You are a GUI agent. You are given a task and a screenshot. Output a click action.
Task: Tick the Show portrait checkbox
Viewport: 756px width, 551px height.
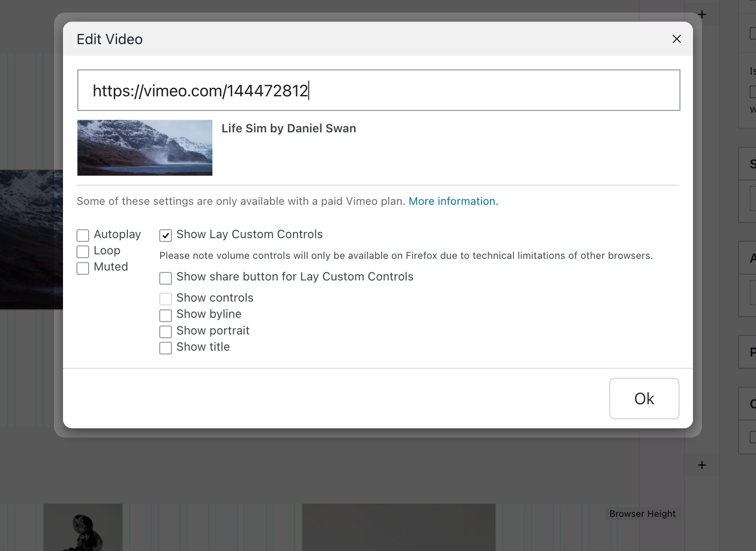click(x=166, y=332)
